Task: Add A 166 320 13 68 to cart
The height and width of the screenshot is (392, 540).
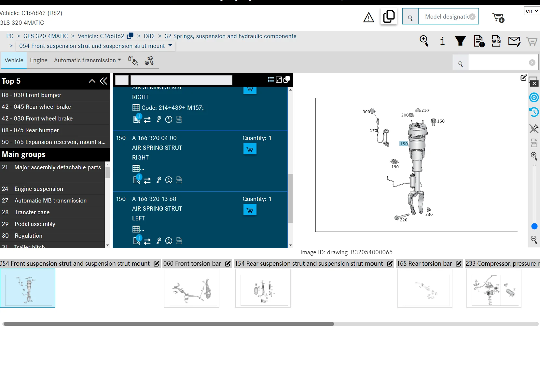Action: click(x=250, y=210)
